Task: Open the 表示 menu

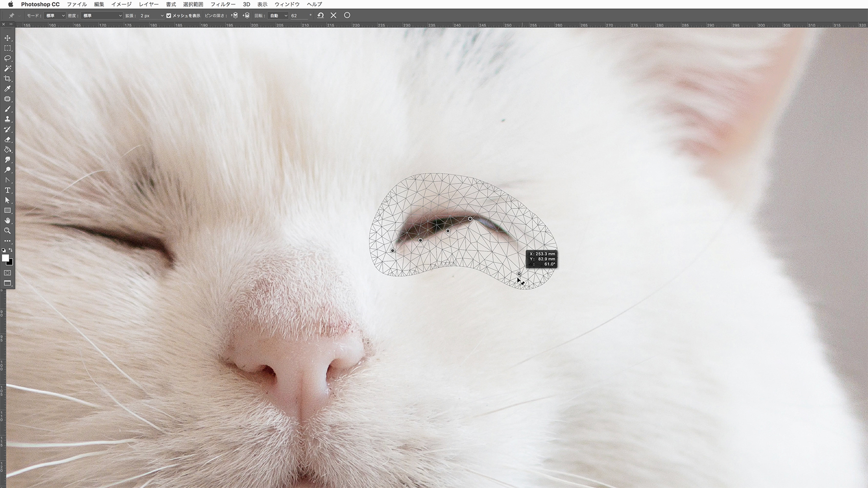Action: pos(262,4)
